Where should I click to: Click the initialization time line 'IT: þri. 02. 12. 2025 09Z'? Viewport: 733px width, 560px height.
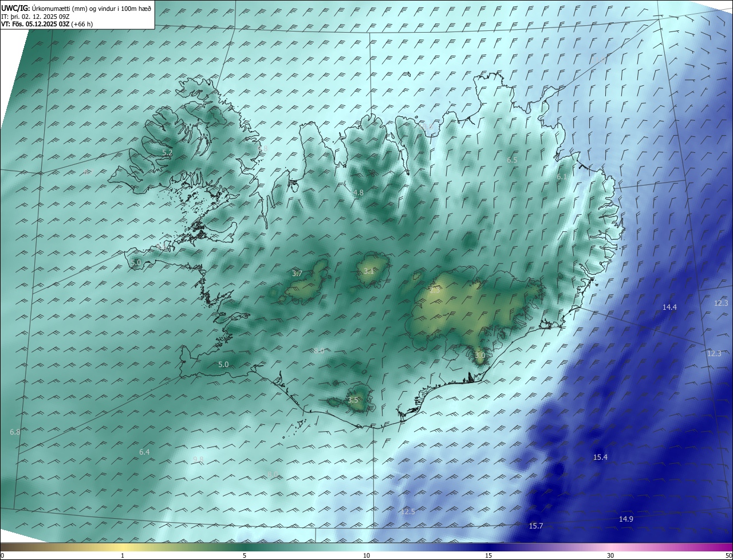pyautogui.click(x=36, y=16)
